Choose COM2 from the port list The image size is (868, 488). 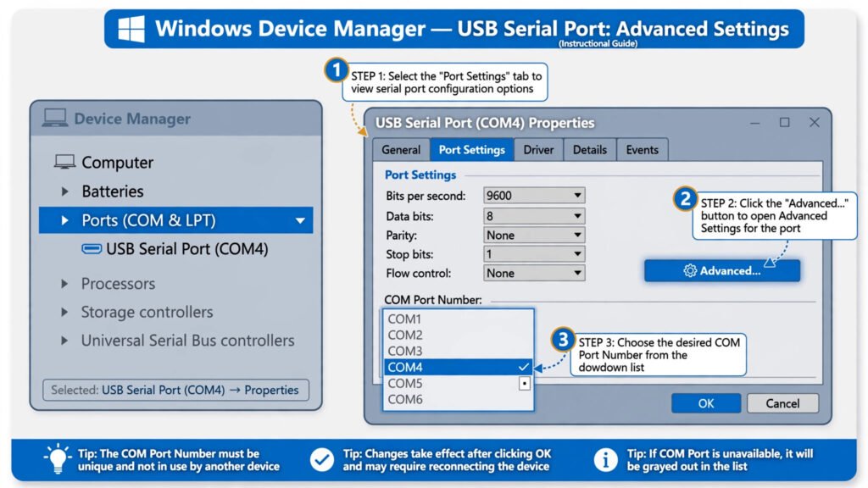[x=458, y=335]
